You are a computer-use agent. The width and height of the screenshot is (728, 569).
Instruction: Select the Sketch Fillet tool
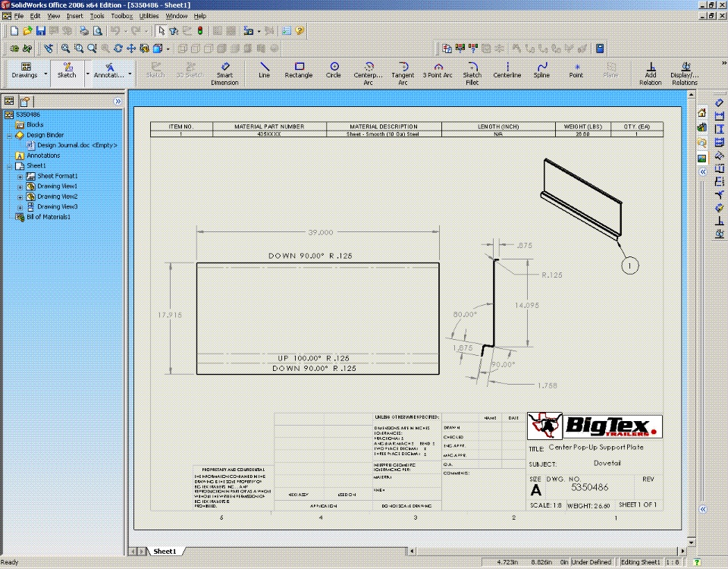click(x=472, y=74)
